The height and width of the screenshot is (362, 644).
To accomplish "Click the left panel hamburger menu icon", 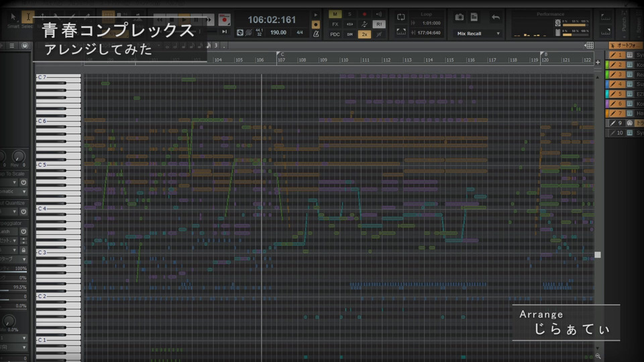I will (12, 46).
